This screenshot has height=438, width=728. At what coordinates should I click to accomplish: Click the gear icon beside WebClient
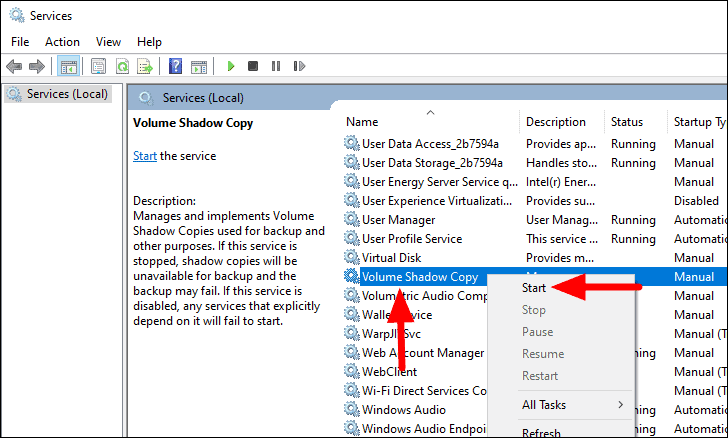[x=351, y=371]
